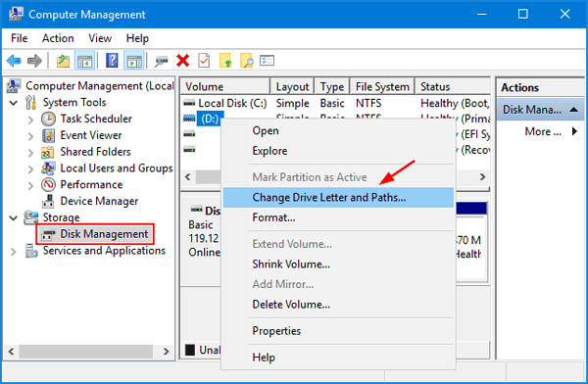Click the (D:) volume drive icon
Image resolution: width=588 pixels, height=384 pixels.
click(189, 119)
